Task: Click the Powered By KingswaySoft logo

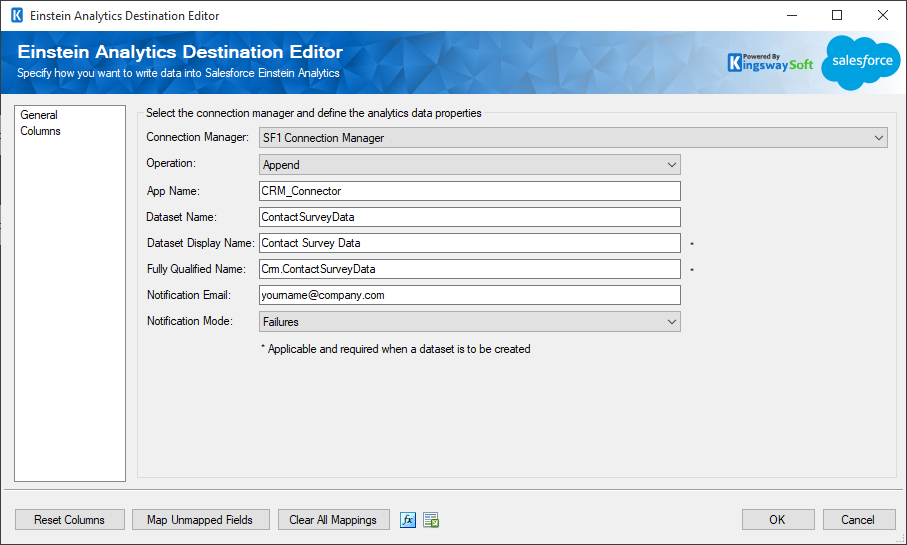Action: click(x=770, y=62)
